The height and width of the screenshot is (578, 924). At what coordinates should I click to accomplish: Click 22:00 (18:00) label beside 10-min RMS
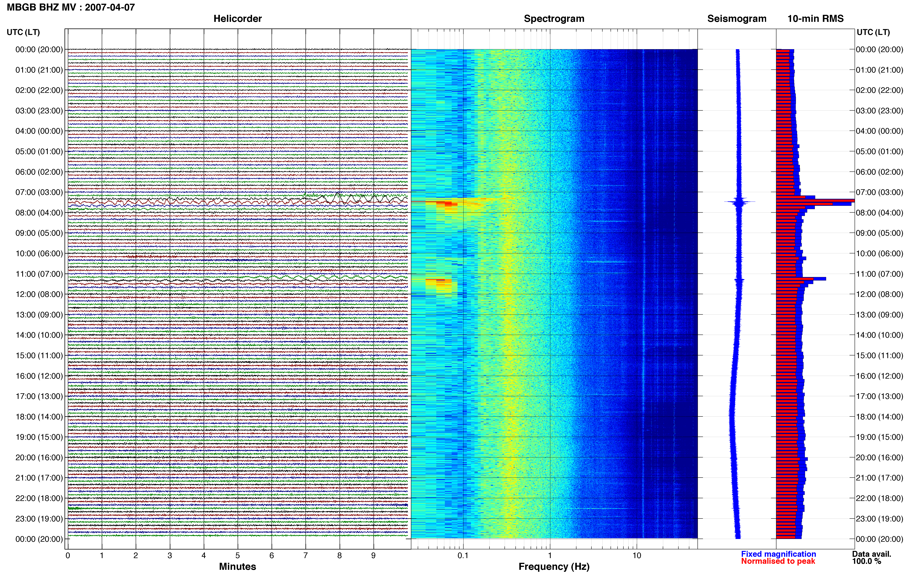pyautogui.click(x=879, y=498)
